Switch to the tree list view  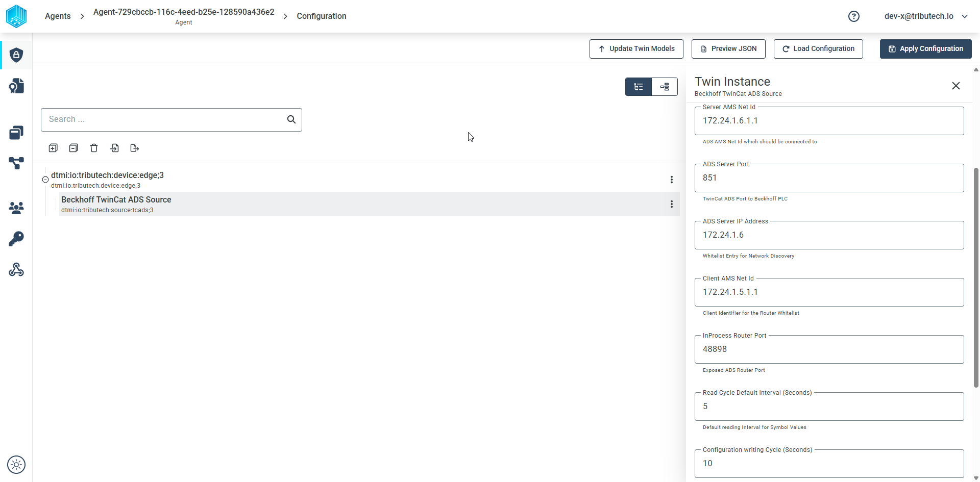point(639,87)
